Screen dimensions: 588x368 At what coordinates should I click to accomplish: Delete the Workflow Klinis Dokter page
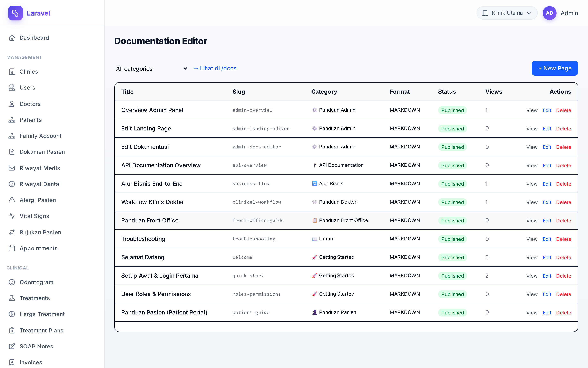pyautogui.click(x=563, y=202)
